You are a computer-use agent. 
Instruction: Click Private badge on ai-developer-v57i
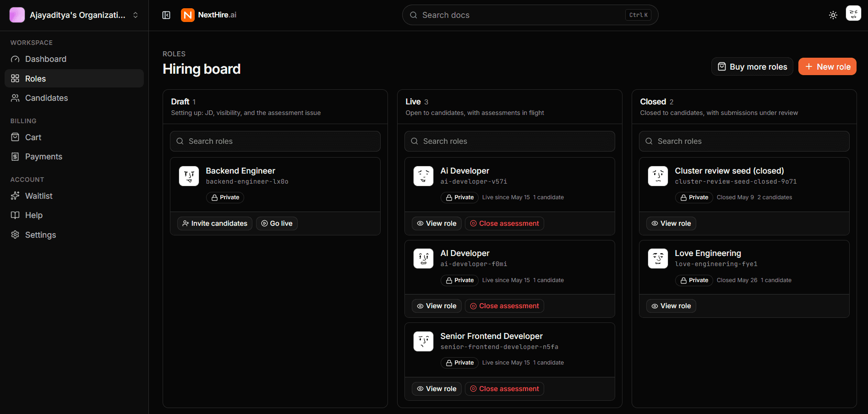[459, 197]
